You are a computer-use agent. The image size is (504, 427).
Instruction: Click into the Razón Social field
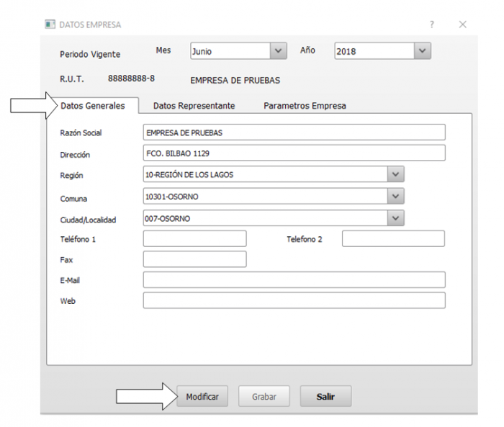point(294,132)
